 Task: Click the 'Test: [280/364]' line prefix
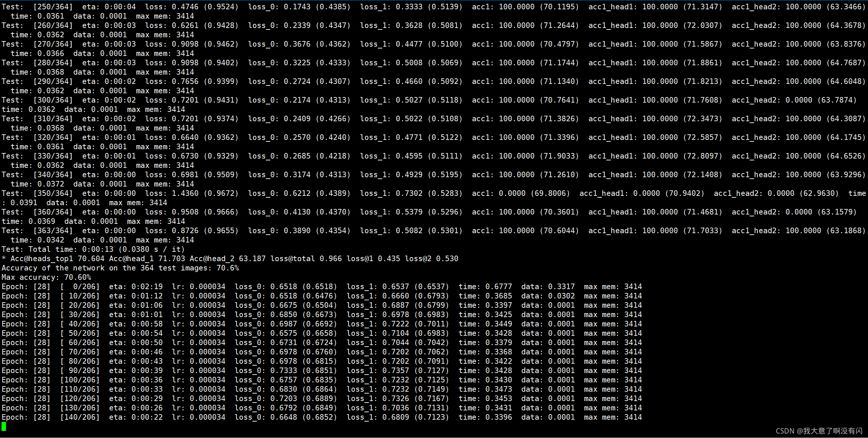[37, 63]
